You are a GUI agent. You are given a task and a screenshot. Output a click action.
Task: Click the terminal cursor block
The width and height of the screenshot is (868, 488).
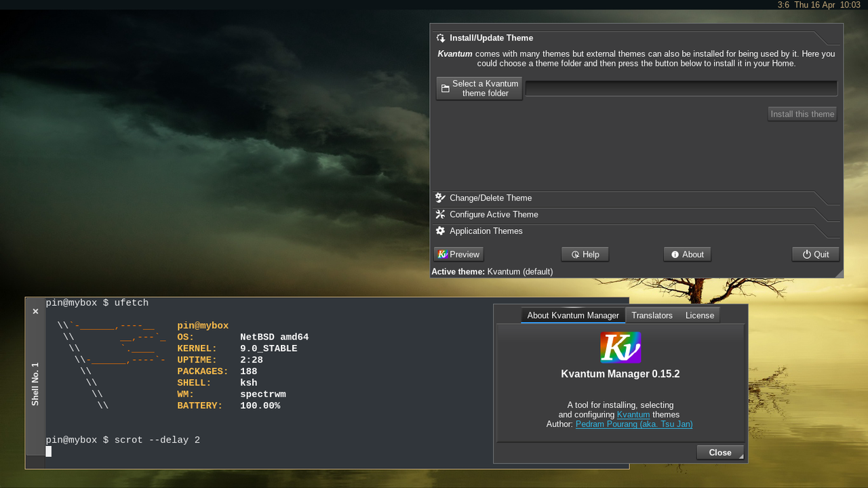pos(49,451)
